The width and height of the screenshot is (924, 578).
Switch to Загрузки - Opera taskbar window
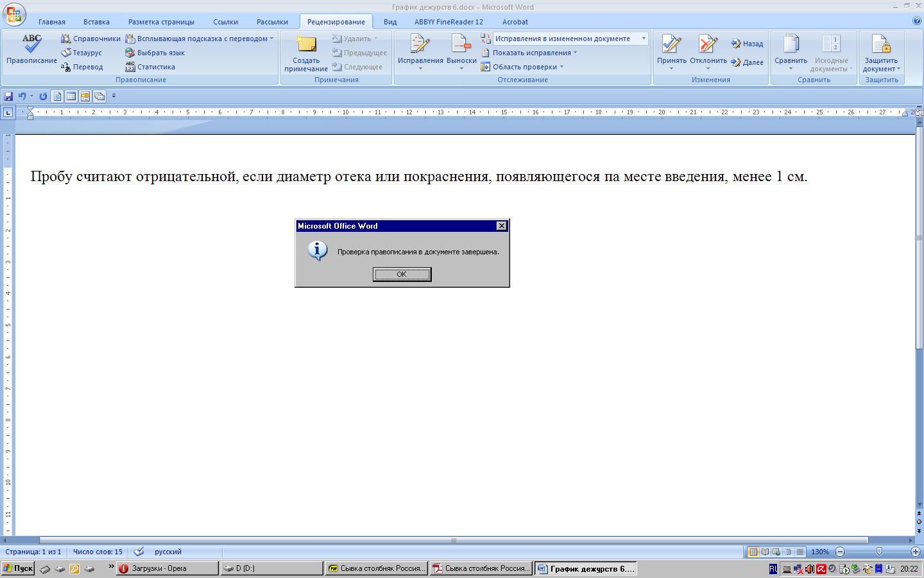point(167,568)
